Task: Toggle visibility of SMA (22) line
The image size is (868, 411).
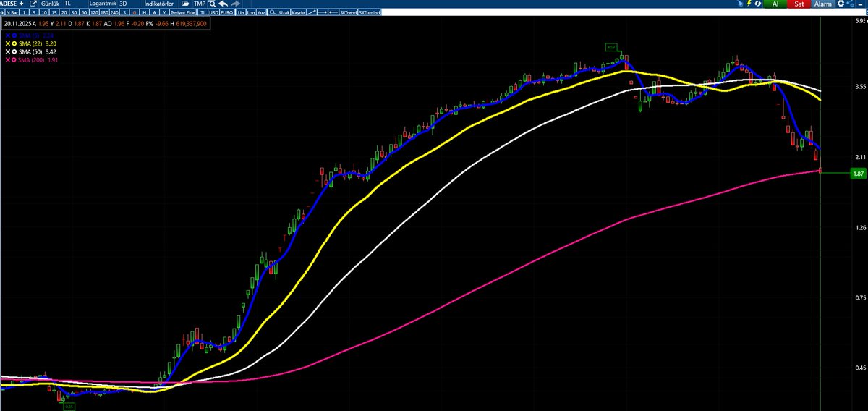Action: [x=14, y=43]
